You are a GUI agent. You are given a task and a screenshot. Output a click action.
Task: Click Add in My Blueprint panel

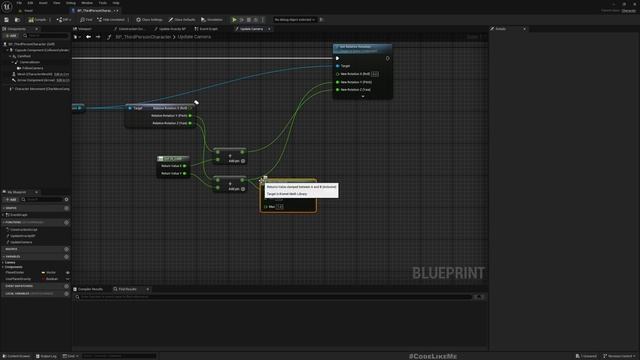click(11, 200)
